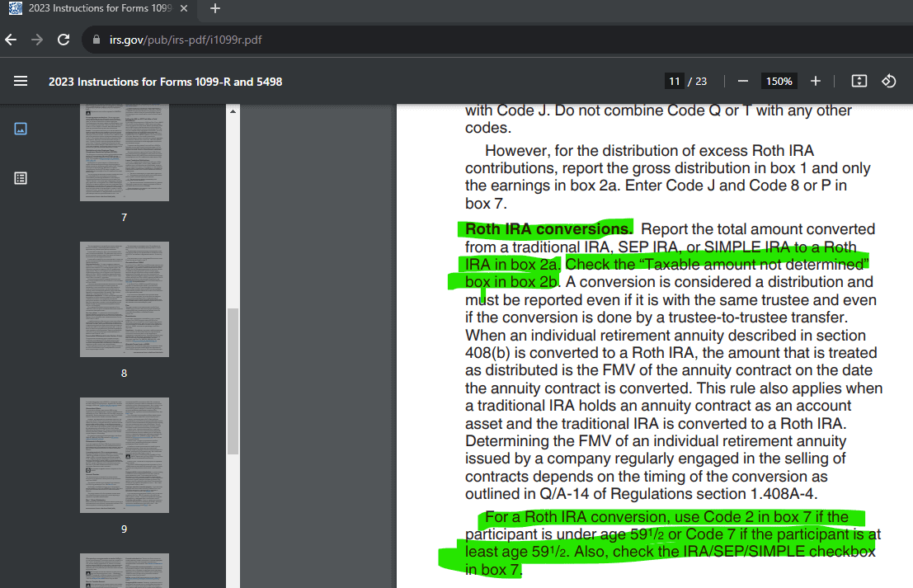Click the browser forward arrow

pyautogui.click(x=37, y=40)
